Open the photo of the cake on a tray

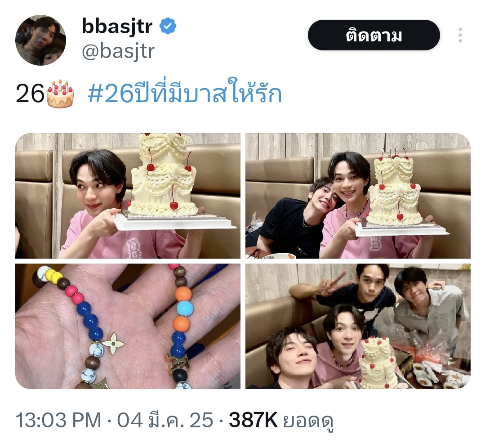click(128, 196)
